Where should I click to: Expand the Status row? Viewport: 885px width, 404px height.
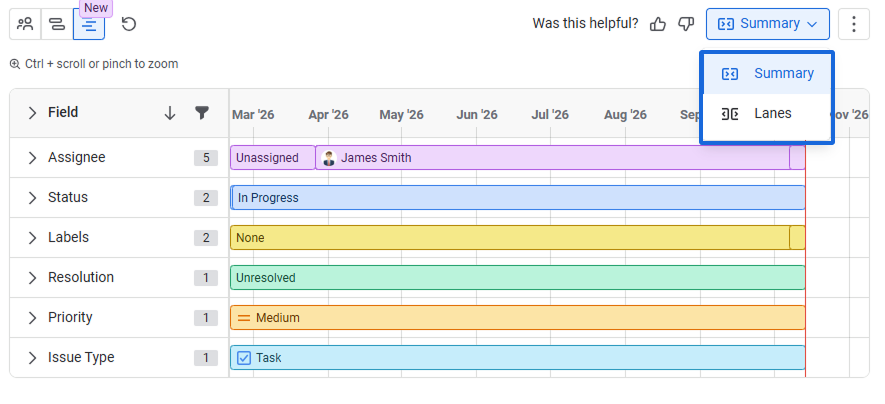tap(32, 197)
